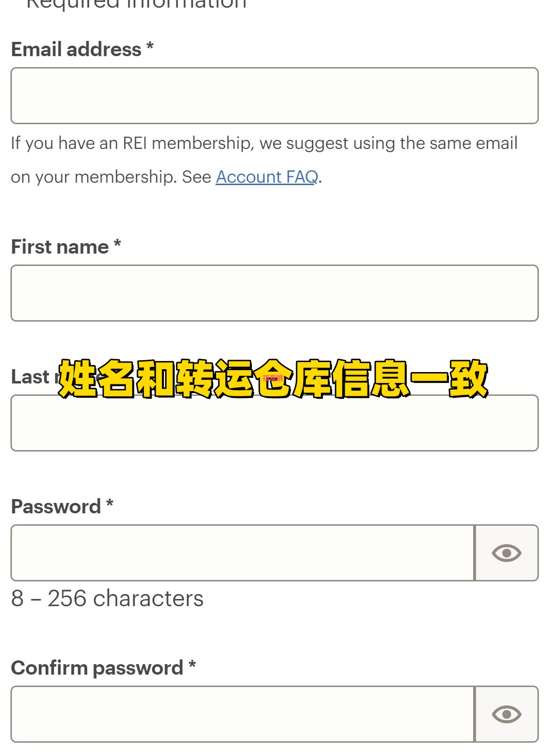Select the First name text field
The width and height of the screenshot is (546, 756).
click(275, 293)
